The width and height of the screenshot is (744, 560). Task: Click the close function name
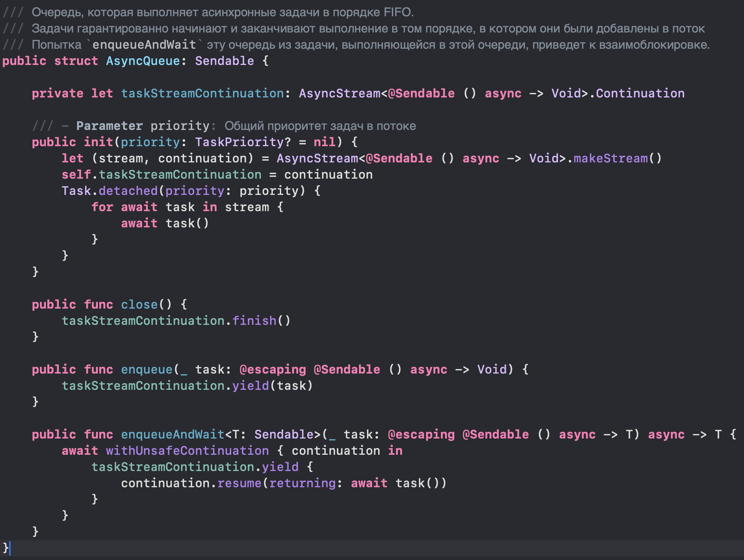coord(139,305)
